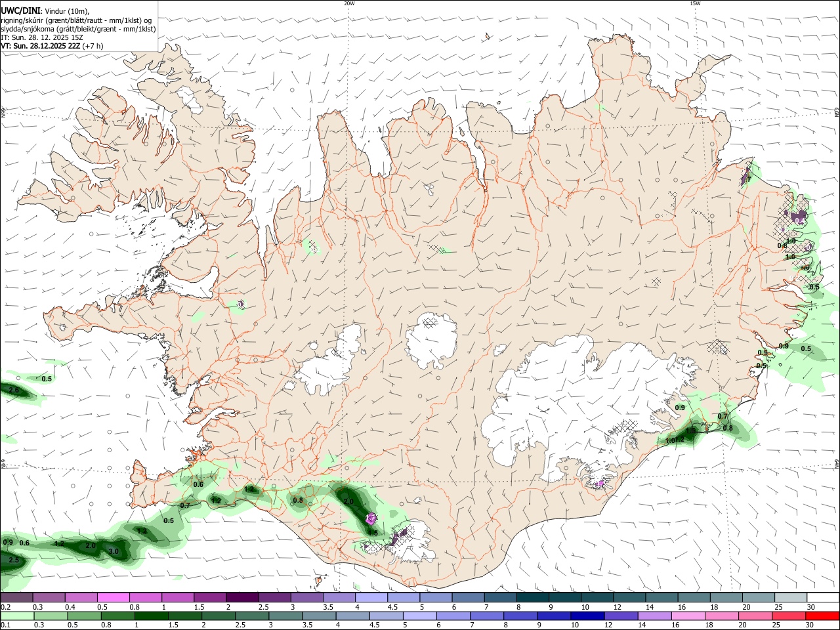This screenshot has width=840, height=630.
Task: Click the 'Vindur (10m)' header text
Action: pyautogui.click(x=66, y=11)
